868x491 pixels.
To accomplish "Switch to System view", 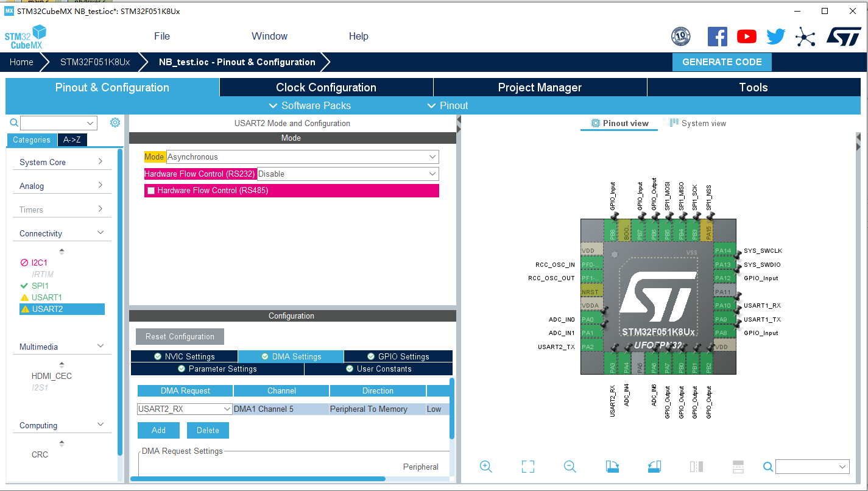I will pos(698,123).
